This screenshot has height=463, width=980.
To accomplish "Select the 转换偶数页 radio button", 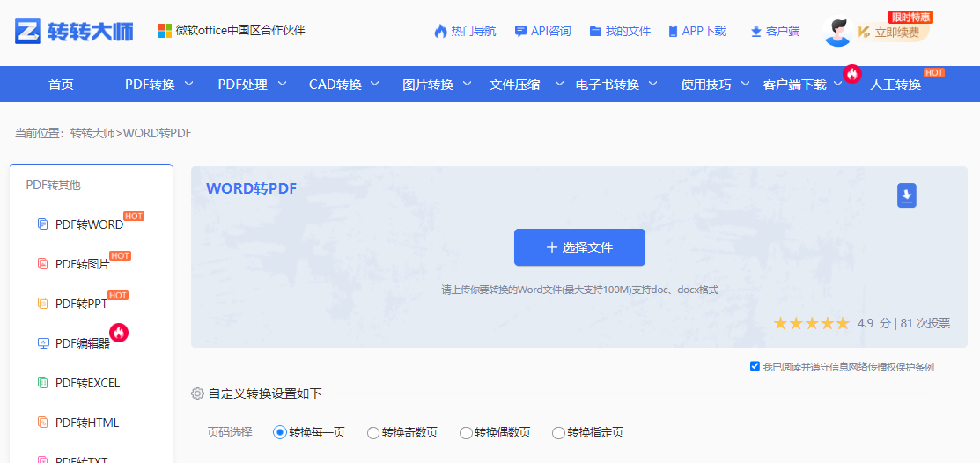I will tap(466, 432).
